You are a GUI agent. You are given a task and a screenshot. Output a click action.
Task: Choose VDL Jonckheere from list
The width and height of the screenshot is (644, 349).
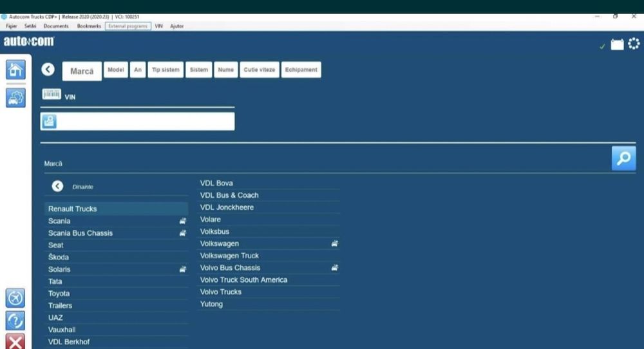point(268,207)
